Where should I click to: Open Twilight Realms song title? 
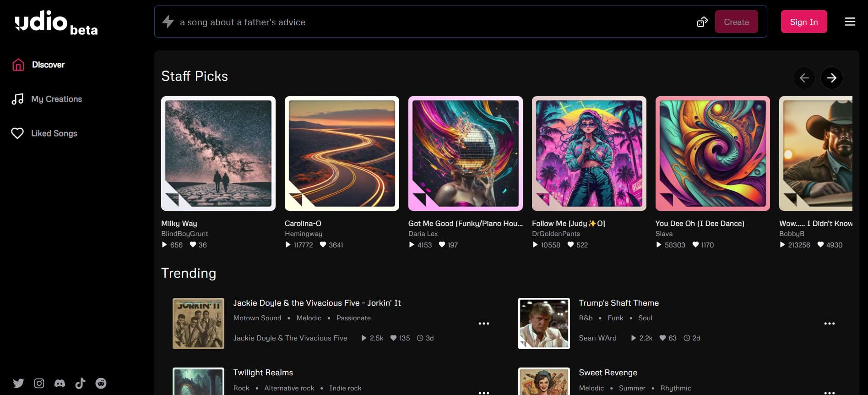pos(263,373)
